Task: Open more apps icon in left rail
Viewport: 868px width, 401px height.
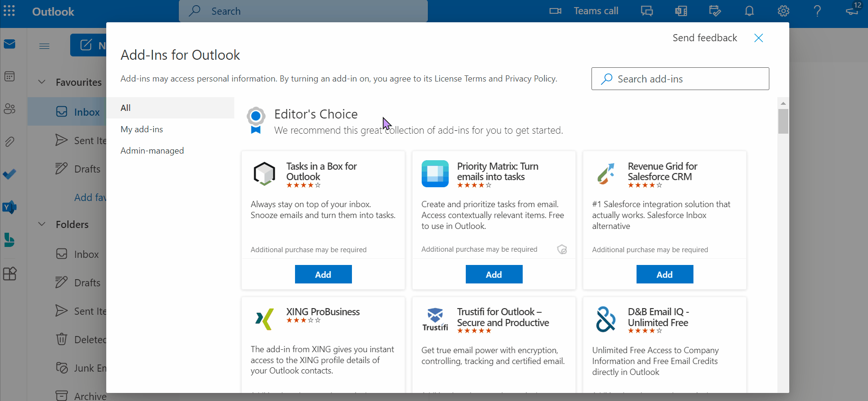Action: pos(9,273)
